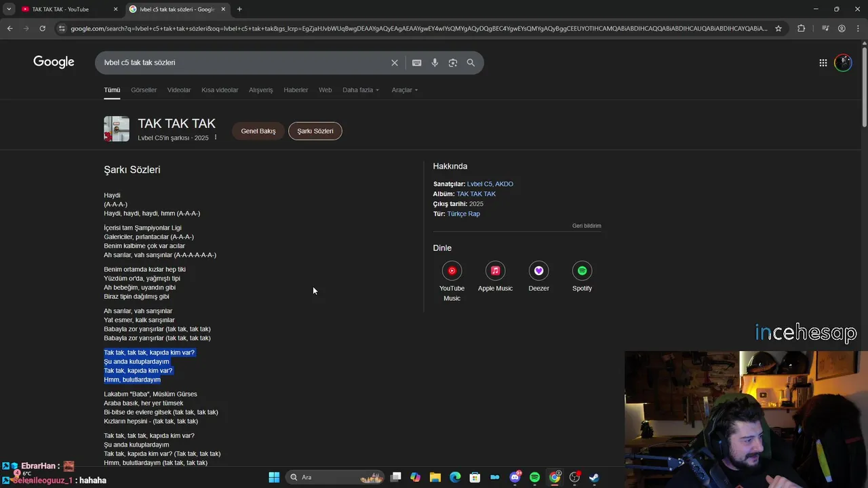Open the on-screen keyboard input tool
Screen dimensions: 868x488
[x=416, y=62]
